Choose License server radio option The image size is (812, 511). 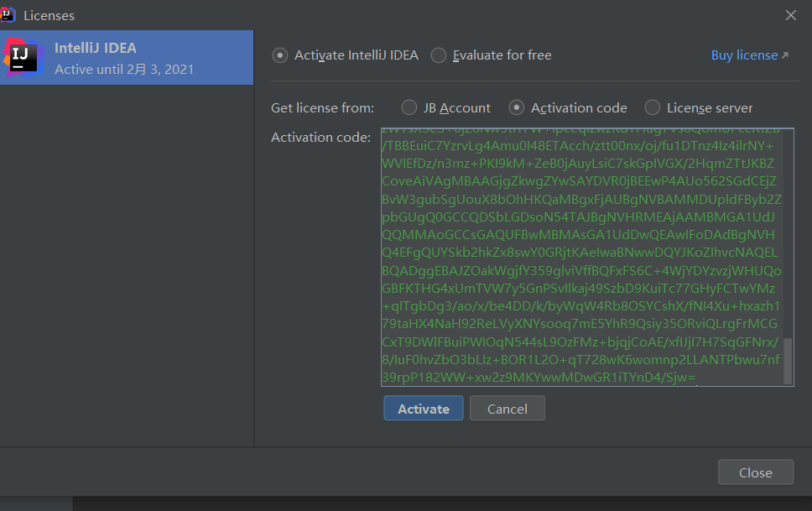tap(653, 107)
